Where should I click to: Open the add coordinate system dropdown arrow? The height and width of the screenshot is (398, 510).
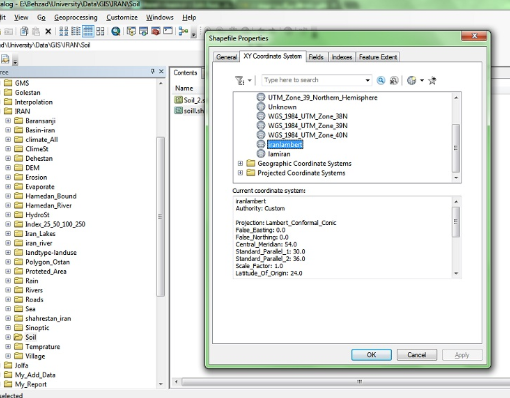pos(422,80)
